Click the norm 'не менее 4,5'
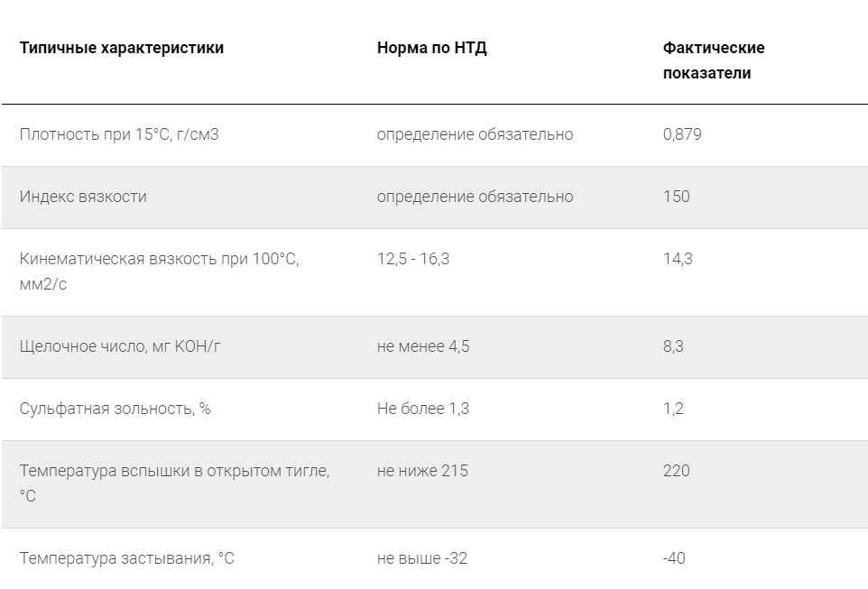This screenshot has width=868, height=589. [x=423, y=346]
